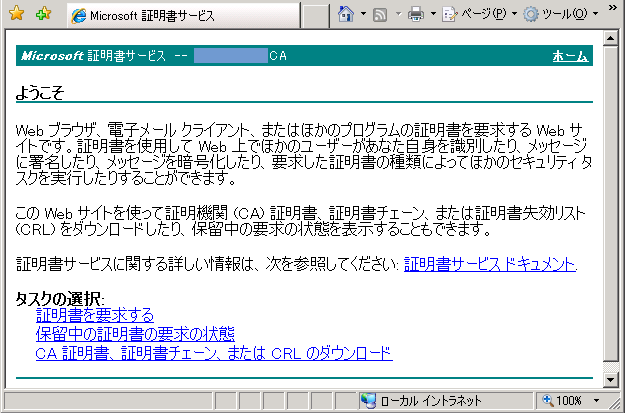The image size is (625, 413).
Task: Click the RSS feeds icon
Action: point(380,15)
